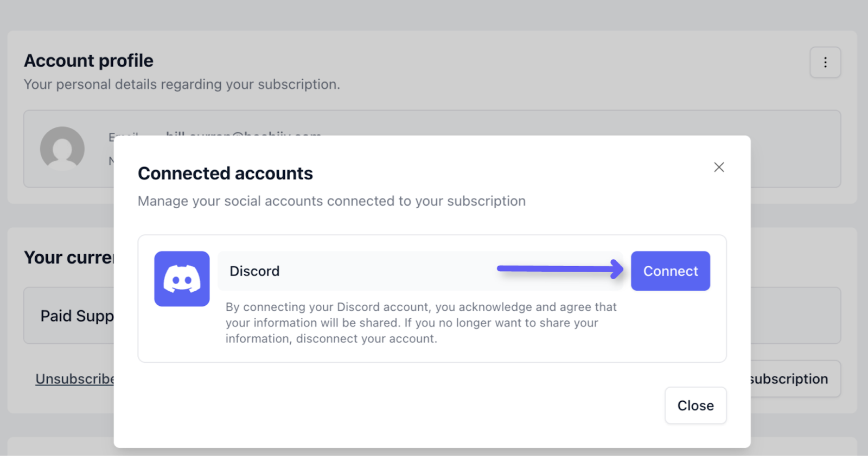868x456 pixels.
Task: Click the purple arrow pointing to Connect
Action: pyautogui.click(x=560, y=268)
